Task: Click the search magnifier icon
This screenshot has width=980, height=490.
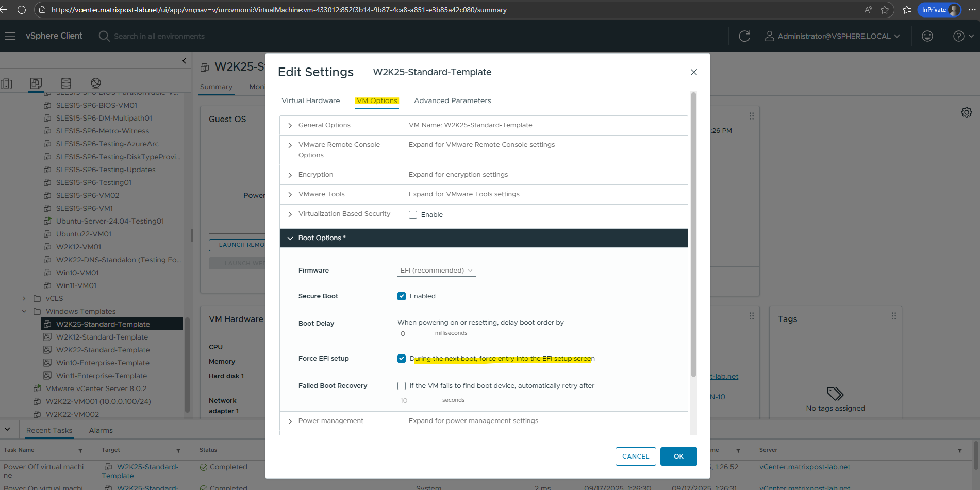Action: pos(104,36)
